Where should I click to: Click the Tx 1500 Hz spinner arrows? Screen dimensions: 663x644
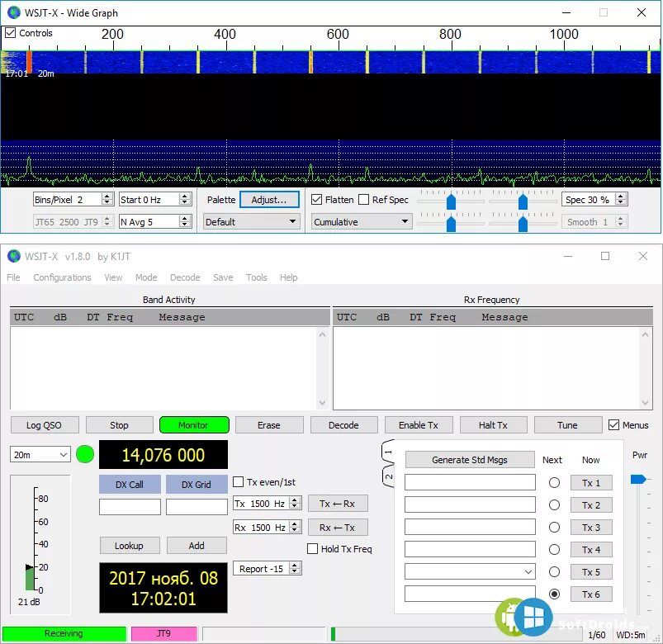[x=295, y=503]
